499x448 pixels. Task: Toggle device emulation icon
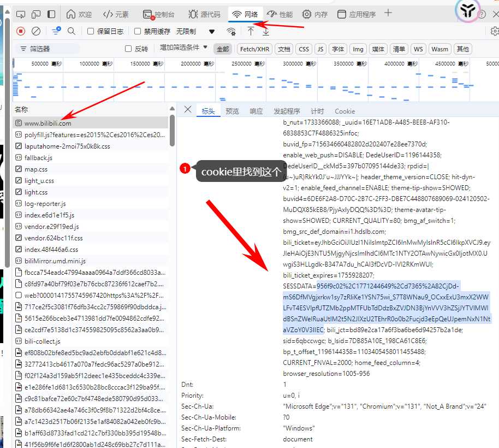36,14
